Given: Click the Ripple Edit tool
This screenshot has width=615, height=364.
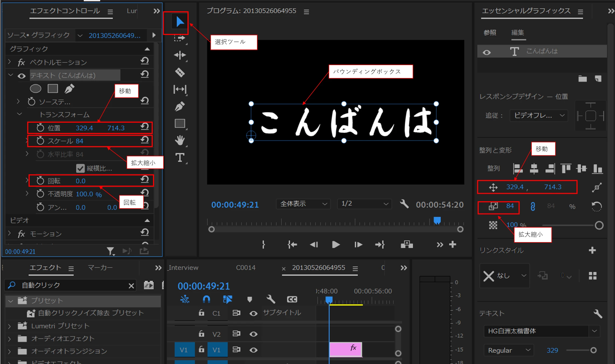Looking at the screenshot, I should coord(180,55).
